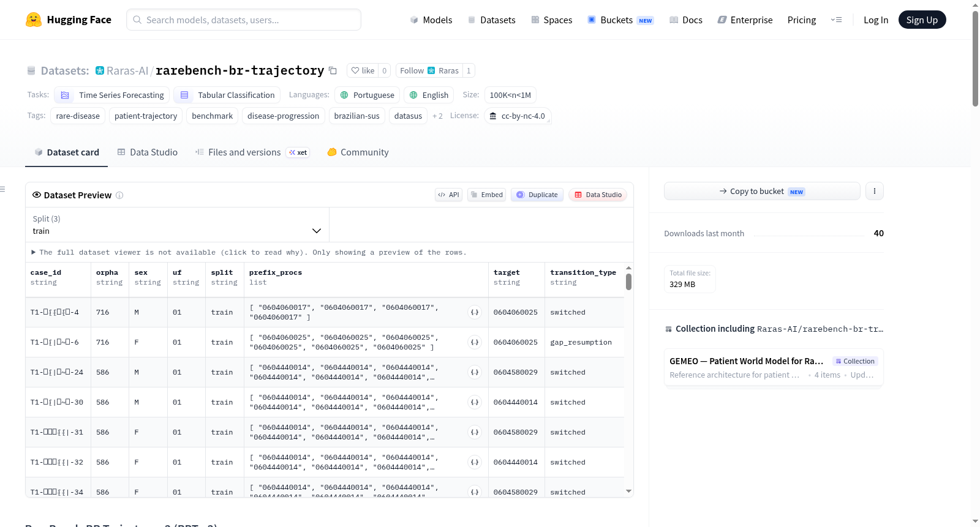Viewport: 980px width, 527px height.
Task: Click the Sign Up button
Action: point(922,20)
